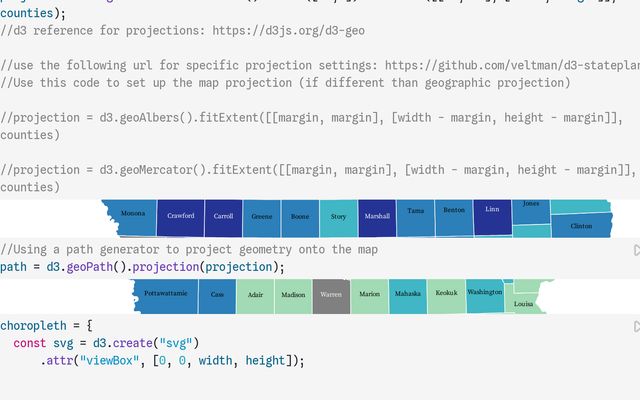
Task: Select Marshall county on the map
Action: (377, 217)
